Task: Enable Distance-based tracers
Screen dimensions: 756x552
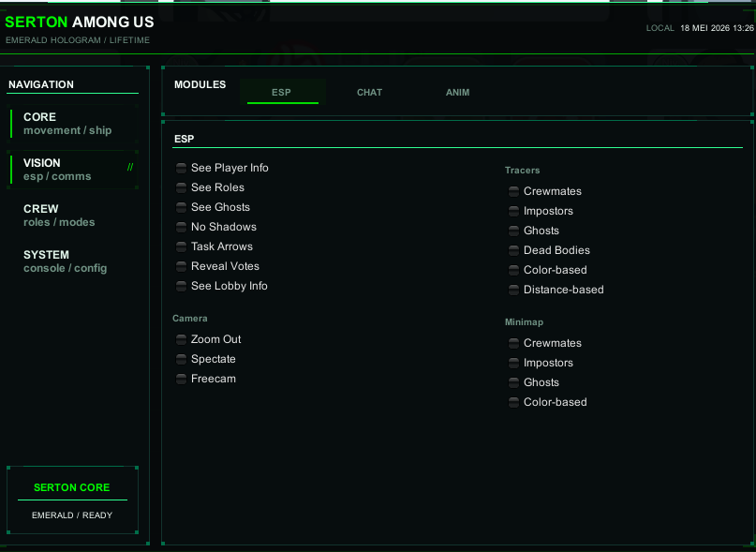Action: (514, 290)
